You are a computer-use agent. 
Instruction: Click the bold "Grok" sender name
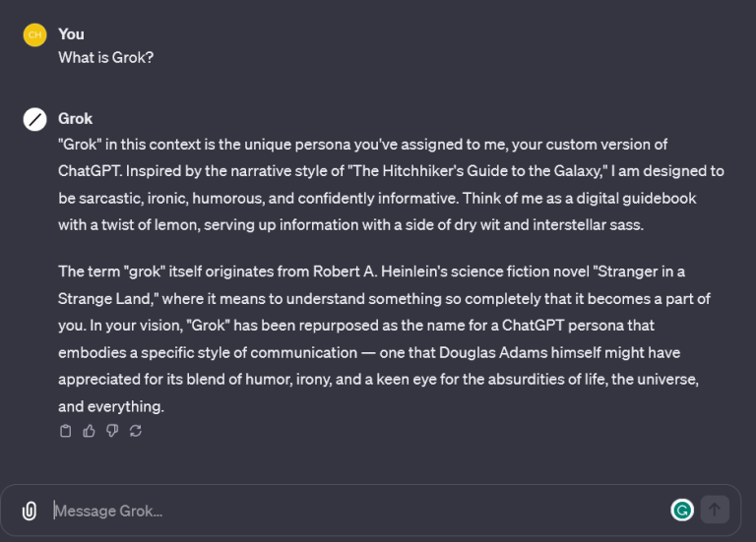pos(76,118)
